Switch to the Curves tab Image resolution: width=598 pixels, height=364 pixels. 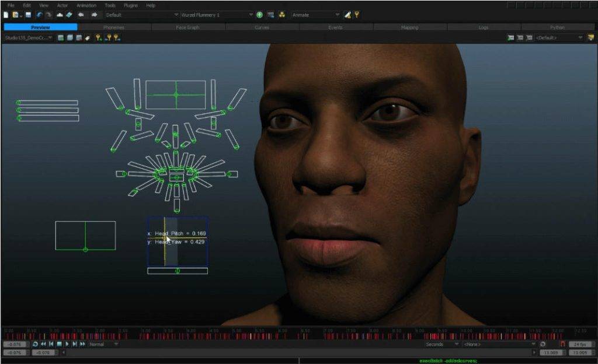pos(262,27)
